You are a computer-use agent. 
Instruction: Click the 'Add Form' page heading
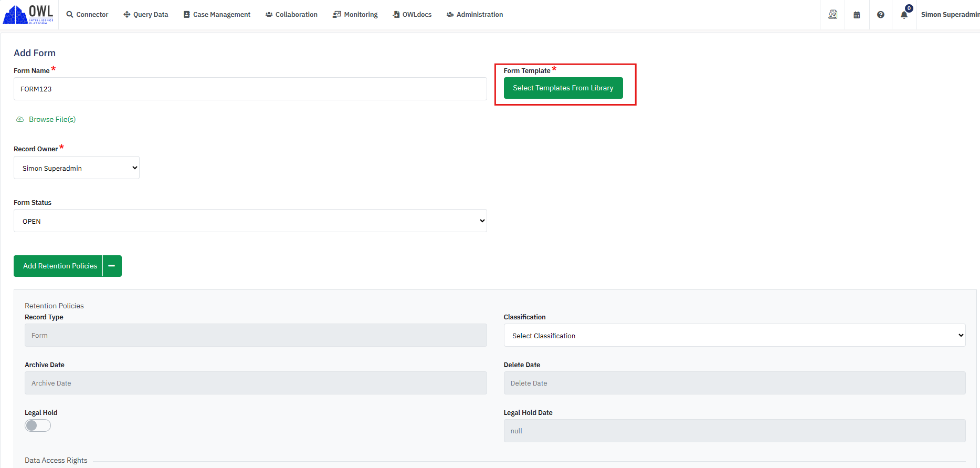pos(35,53)
